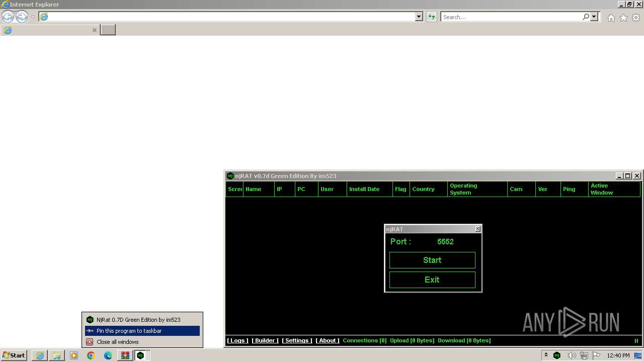Click the Download [0 Bytes] status text
Screen dimensions: 644x362
tap(464, 340)
